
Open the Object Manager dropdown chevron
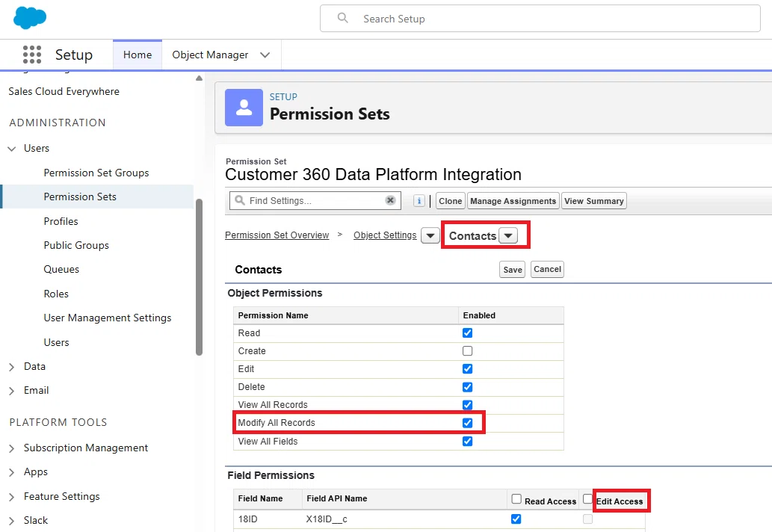coord(265,55)
